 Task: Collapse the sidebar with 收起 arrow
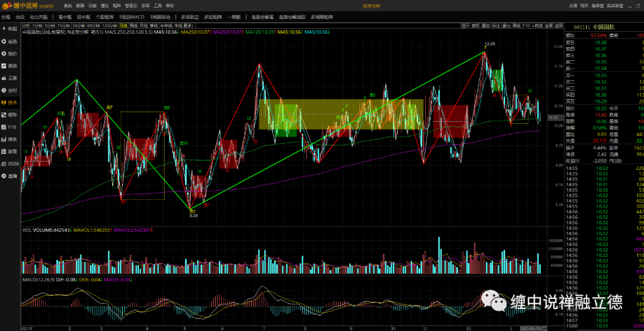[10, 29]
